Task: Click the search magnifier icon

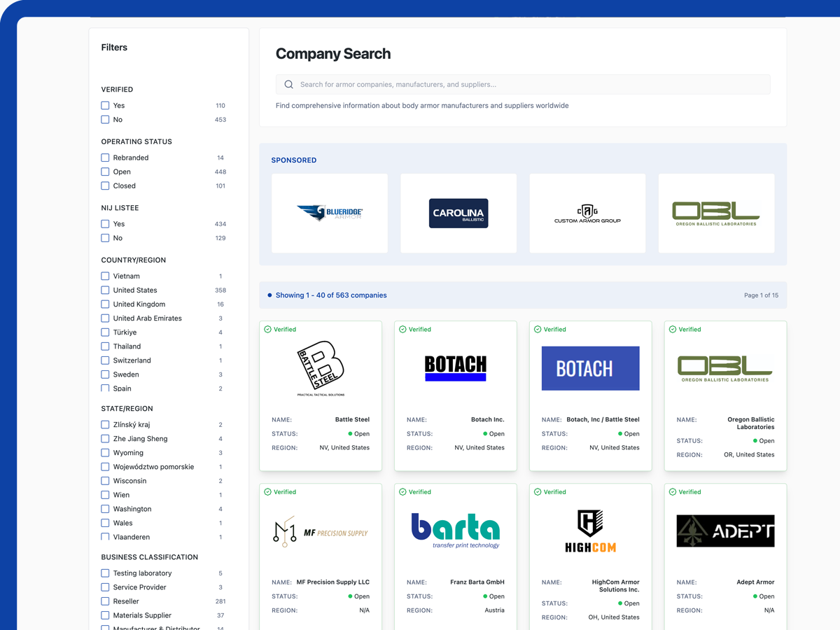Action: coord(288,85)
